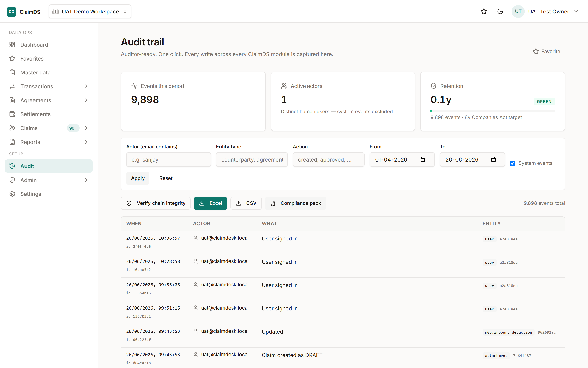Click the ACTOR column header
Image resolution: width=588 pixels, height=368 pixels.
tap(202, 223)
